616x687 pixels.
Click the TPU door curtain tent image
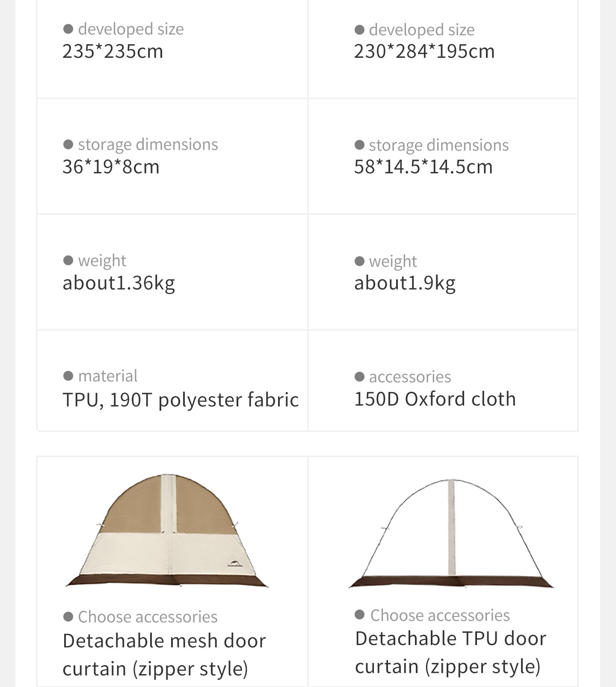tap(451, 533)
